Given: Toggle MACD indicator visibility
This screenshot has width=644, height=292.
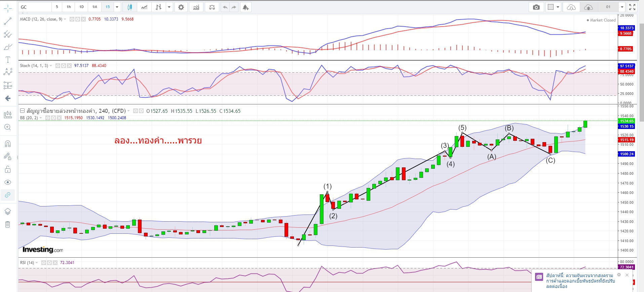Looking at the screenshot, I should pyautogui.click(x=72, y=19).
